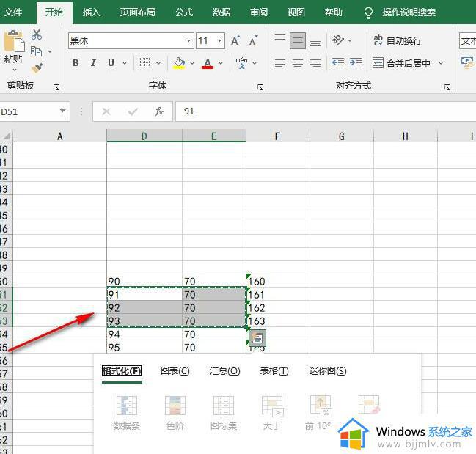
Task: Open the 文件 File tab
Action: 13,12
